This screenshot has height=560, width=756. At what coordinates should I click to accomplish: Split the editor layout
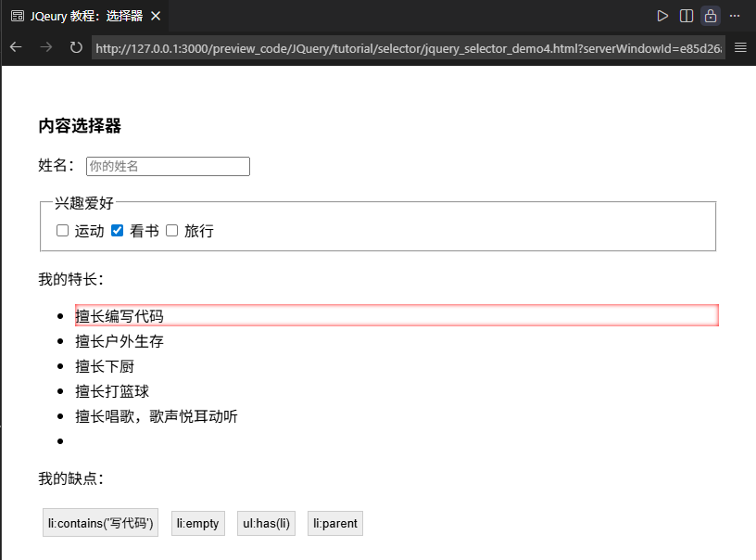687,16
